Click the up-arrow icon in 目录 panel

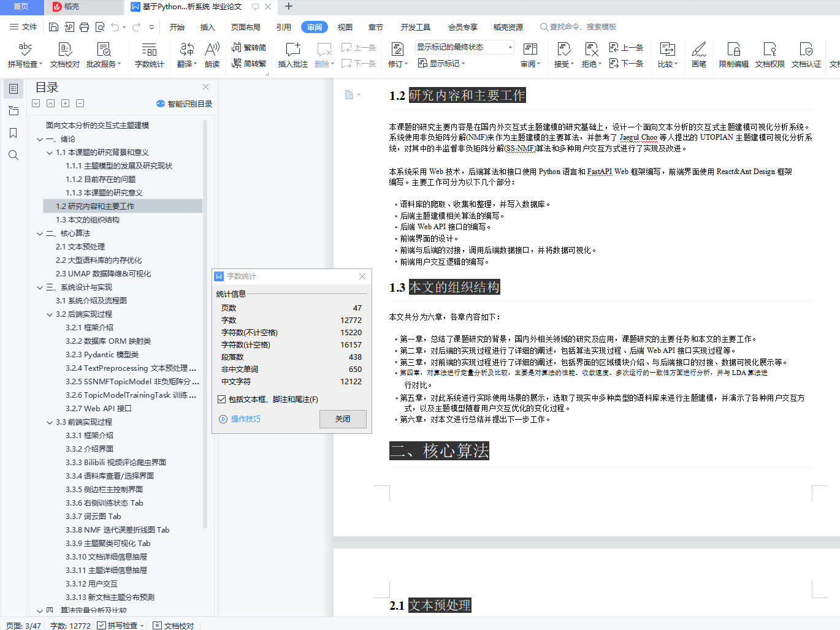pos(51,104)
